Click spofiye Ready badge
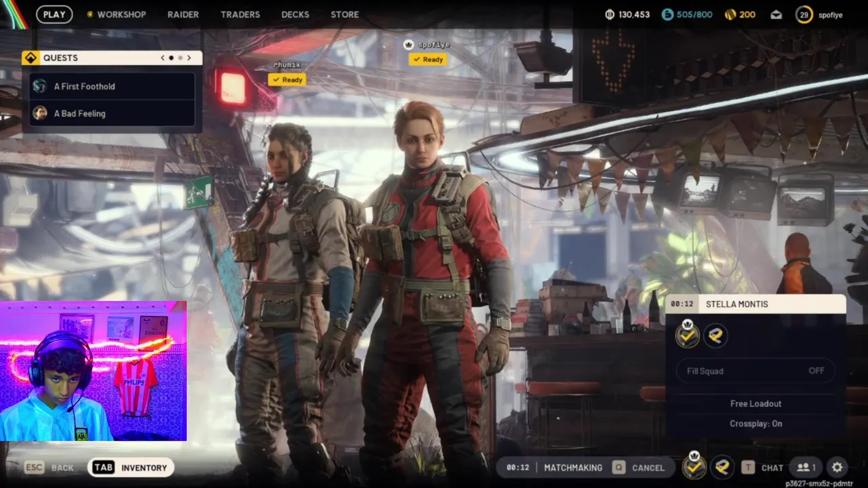 pyautogui.click(x=427, y=59)
